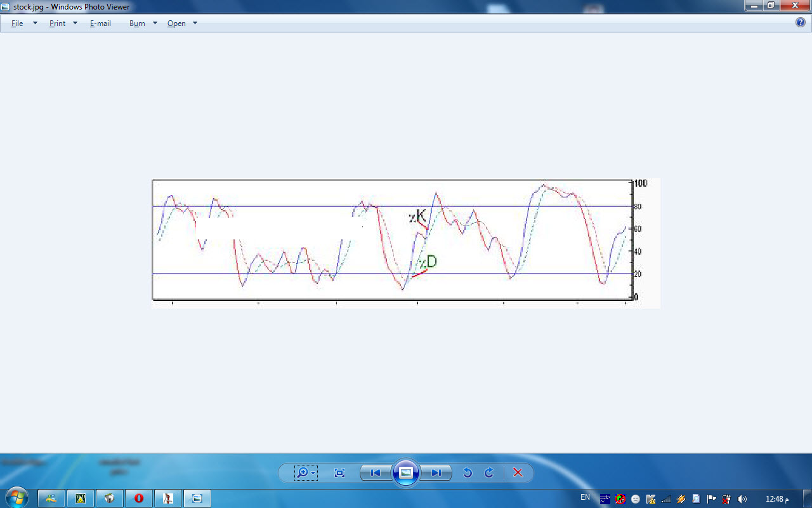Open the signal strength tray icon
Viewport: 812px width, 508px height.
click(666, 499)
